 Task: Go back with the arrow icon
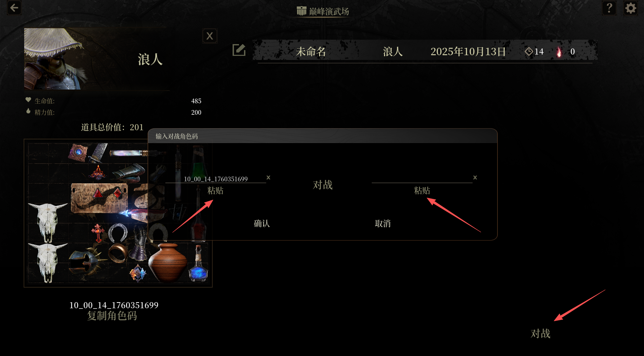(x=14, y=8)
